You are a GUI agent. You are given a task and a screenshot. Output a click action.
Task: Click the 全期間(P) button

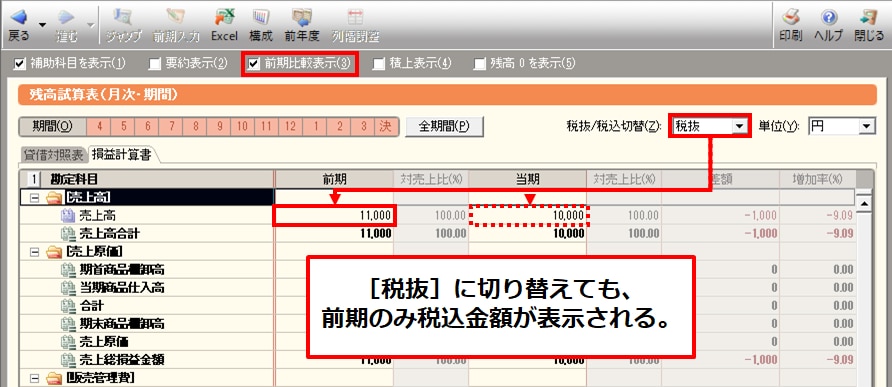point(444,126)
